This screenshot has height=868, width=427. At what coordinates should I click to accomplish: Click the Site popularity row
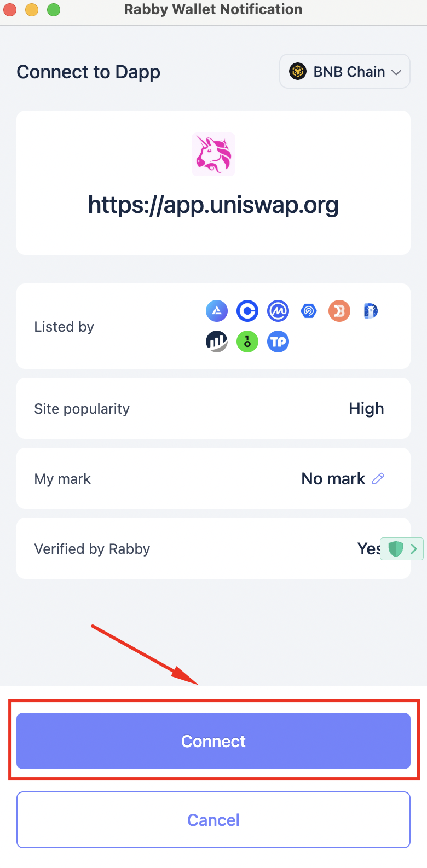(214, 409)
